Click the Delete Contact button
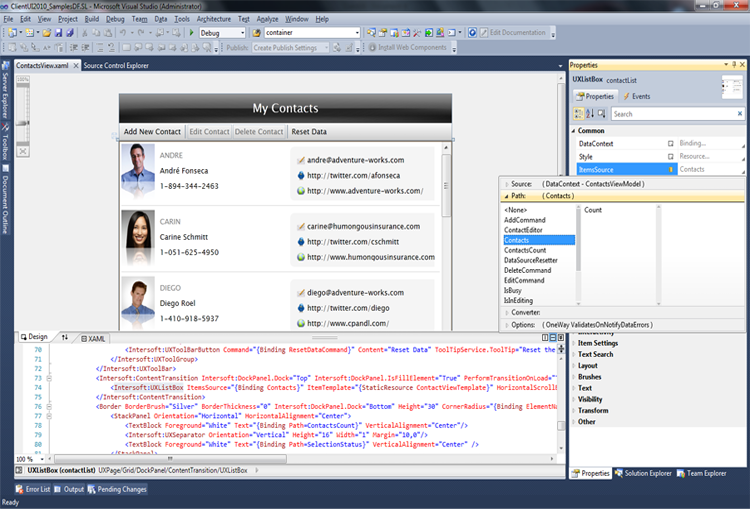This screenshot has height=509, width=750. pyautogui.click(x=259, y=132)
